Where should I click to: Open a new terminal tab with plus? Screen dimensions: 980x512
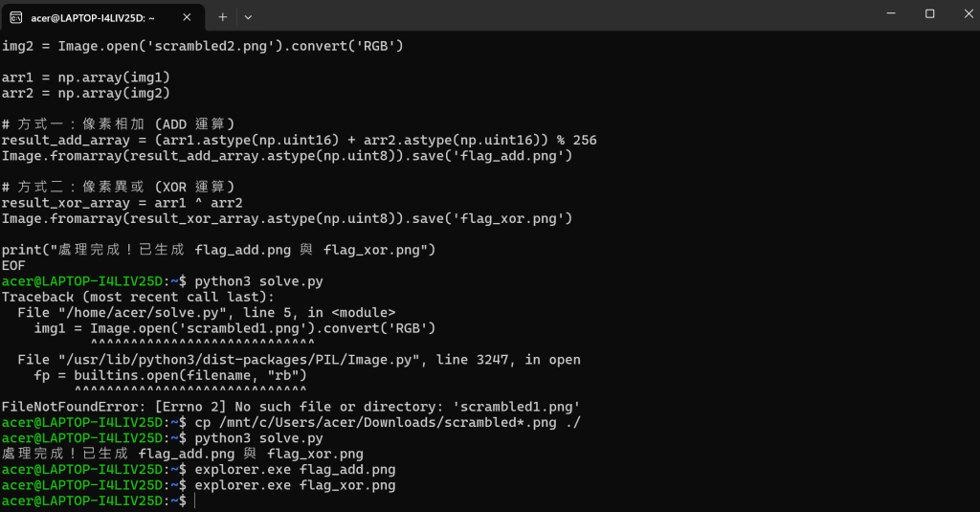(x=222, y=17)
